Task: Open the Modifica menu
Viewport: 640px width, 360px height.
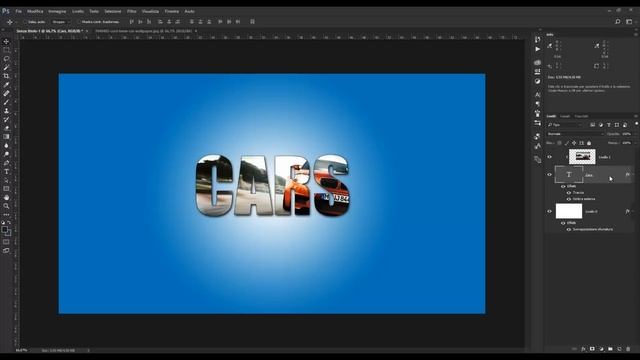Action: 35,11
